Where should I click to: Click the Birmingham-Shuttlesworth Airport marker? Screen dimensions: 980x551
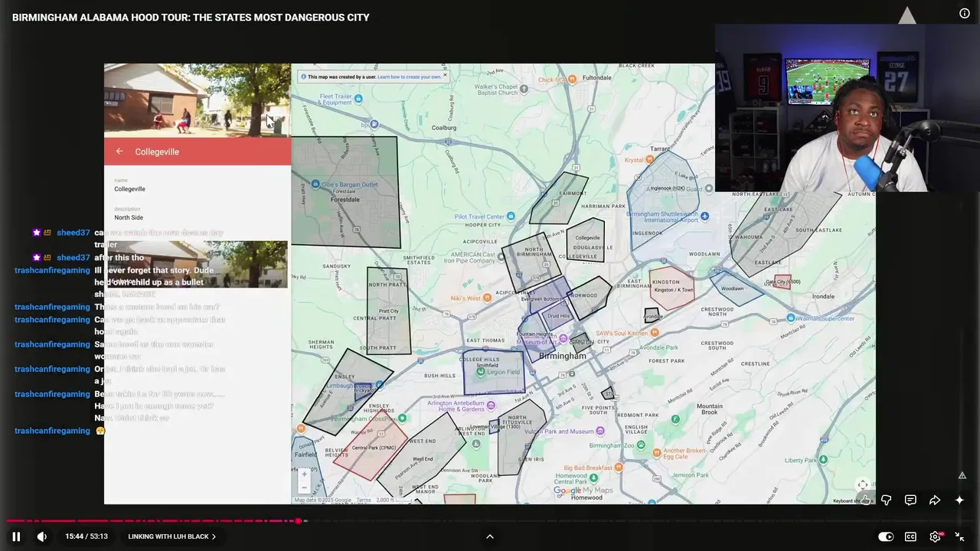click(x=704, y=217)
